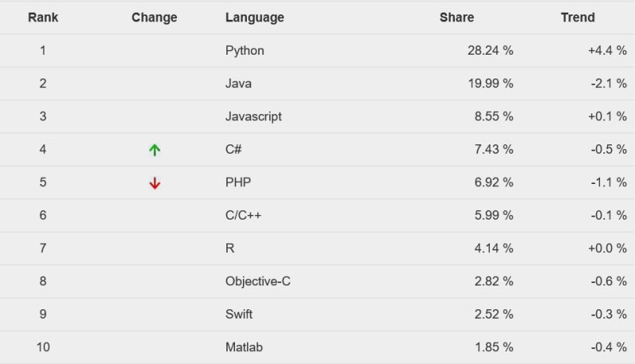Click Python's 28.24 % share value

point(491,51)
